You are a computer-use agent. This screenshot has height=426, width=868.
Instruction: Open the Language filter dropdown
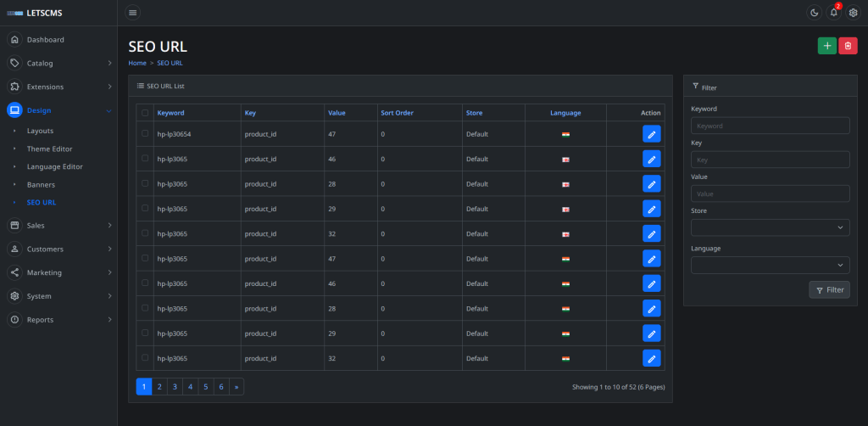(x=770, y=266)
